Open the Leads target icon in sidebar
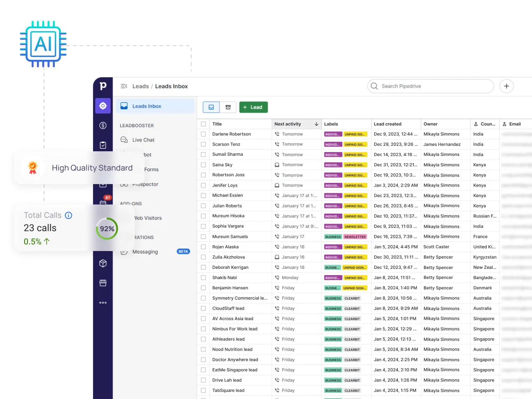Viewport: 532px width, 399px height. click(x=103, y=106)
